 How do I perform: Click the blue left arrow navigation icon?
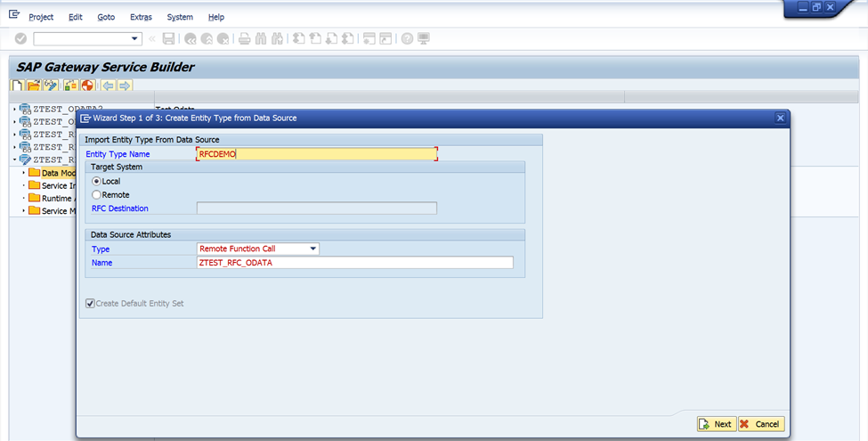[x=108, y=86]
